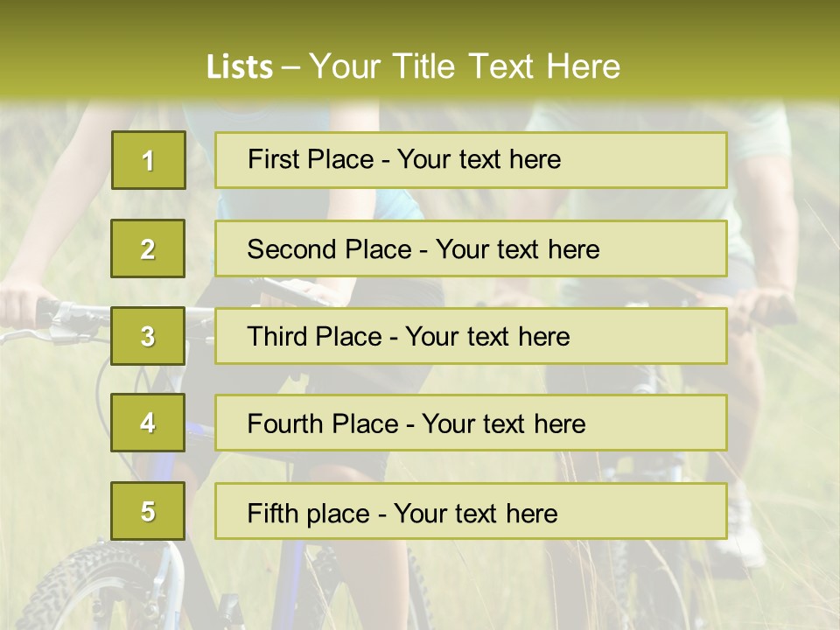Select the First Place text bar

click(x=471, y=160)
